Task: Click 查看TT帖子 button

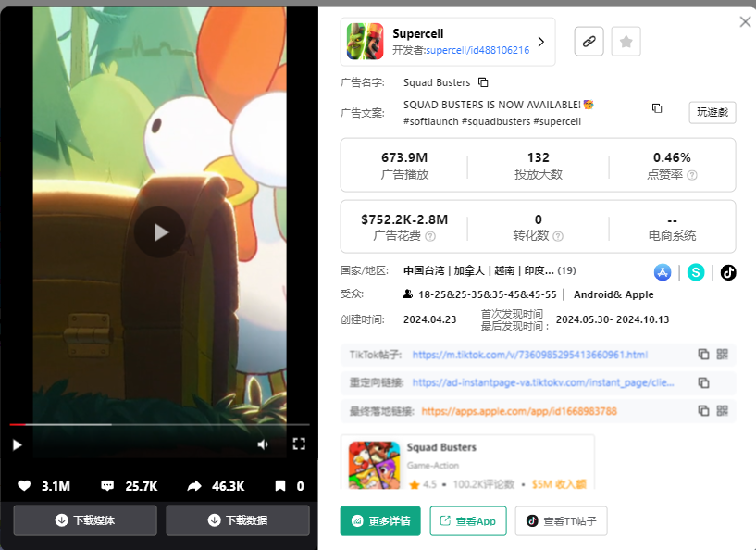Action: [561, 521]
